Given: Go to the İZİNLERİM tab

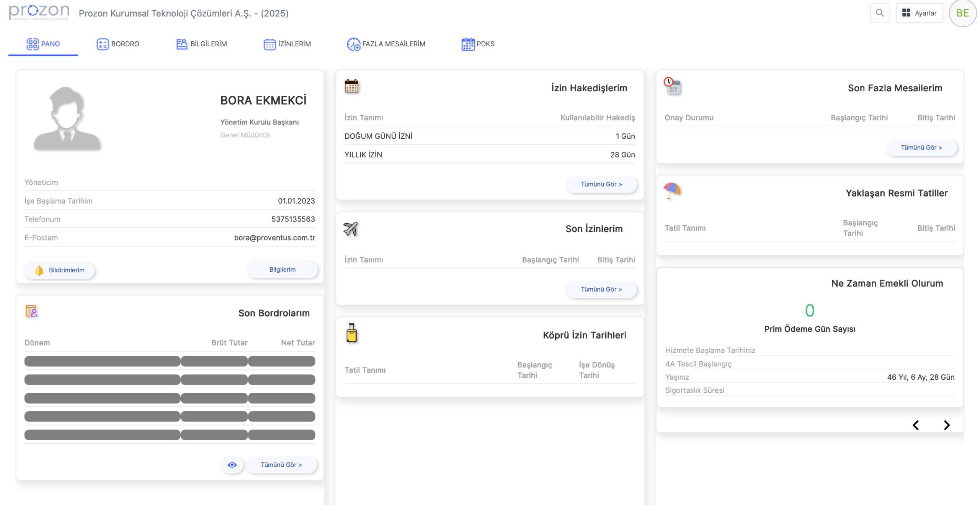Looking at the screenshot, I should click(x=287, y=44).
